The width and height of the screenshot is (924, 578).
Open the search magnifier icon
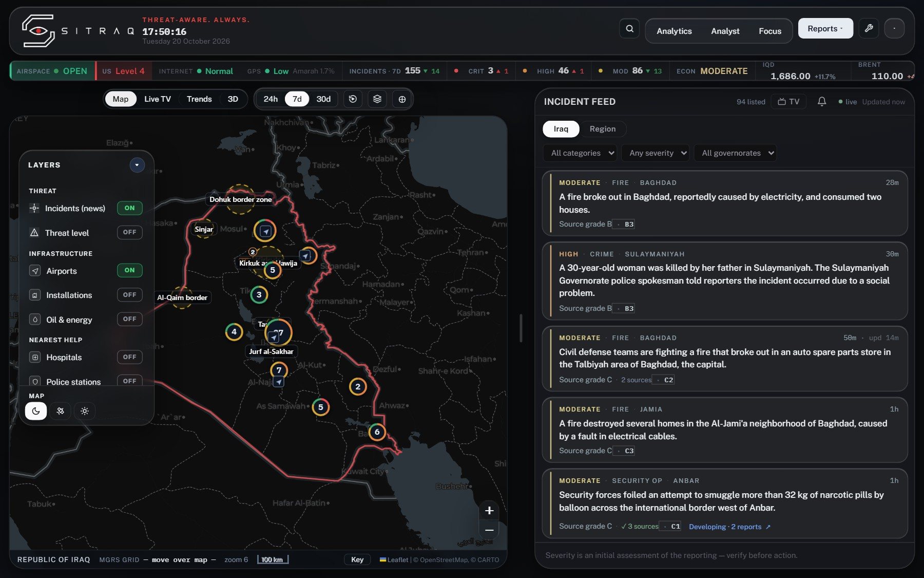pos(629,29)
